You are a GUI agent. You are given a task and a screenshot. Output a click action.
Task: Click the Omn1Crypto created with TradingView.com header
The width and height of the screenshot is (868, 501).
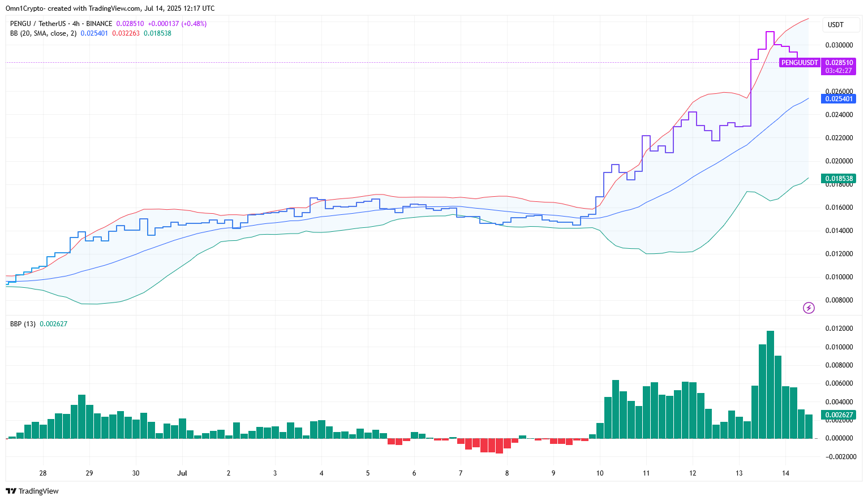[110, 8]
